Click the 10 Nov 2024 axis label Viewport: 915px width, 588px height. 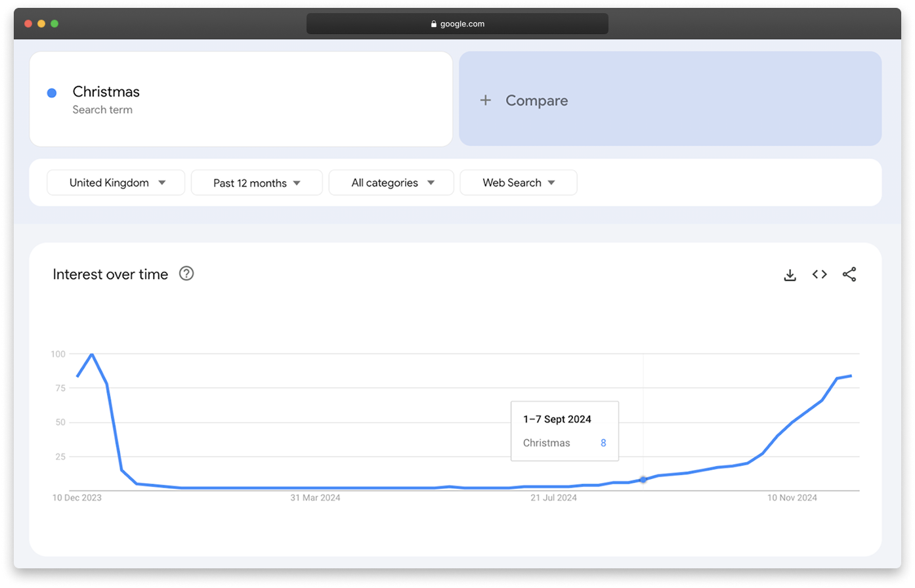tap(792, 498)
